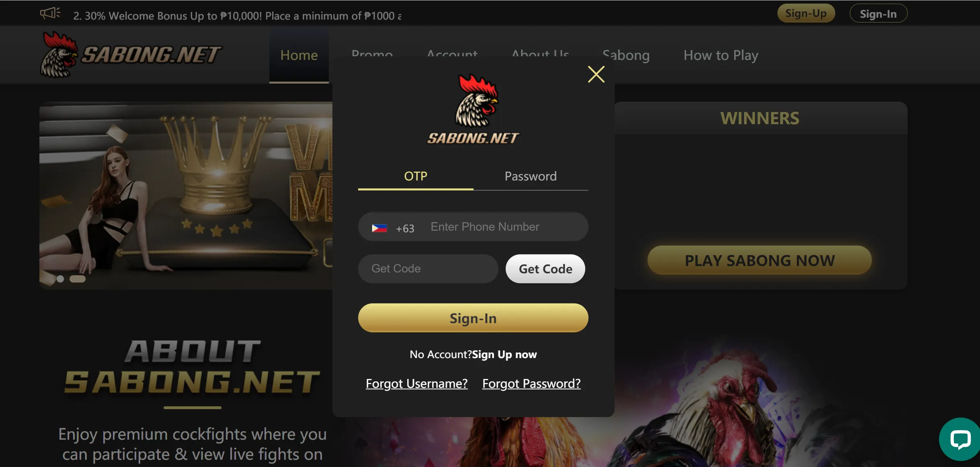Image resolution: width=980 pixels, height=467 pixels.
Task: Click the golden Sign-In button
Action: [473, 317]
